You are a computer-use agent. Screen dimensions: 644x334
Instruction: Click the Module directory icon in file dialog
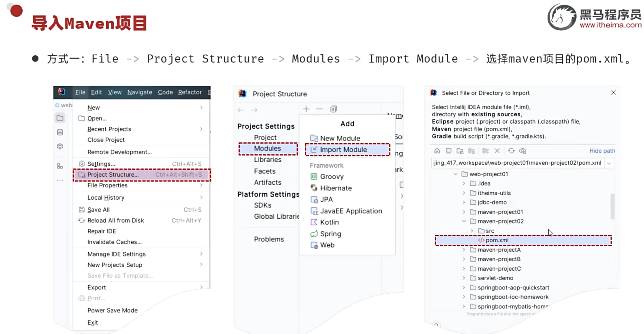471,151
